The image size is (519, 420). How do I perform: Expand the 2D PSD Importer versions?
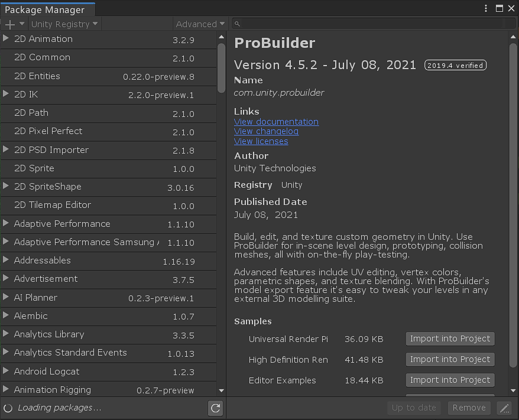pos(6,149)
